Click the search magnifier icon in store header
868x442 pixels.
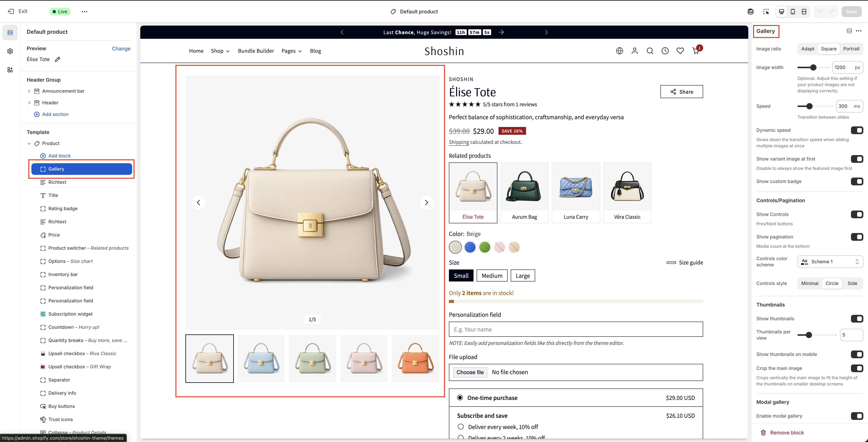pos(650,51)
